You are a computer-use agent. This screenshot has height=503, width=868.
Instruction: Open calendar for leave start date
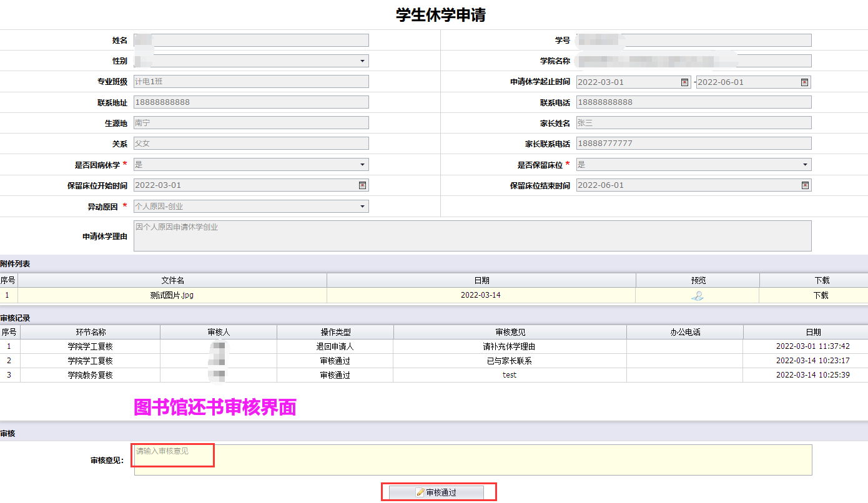684,82
